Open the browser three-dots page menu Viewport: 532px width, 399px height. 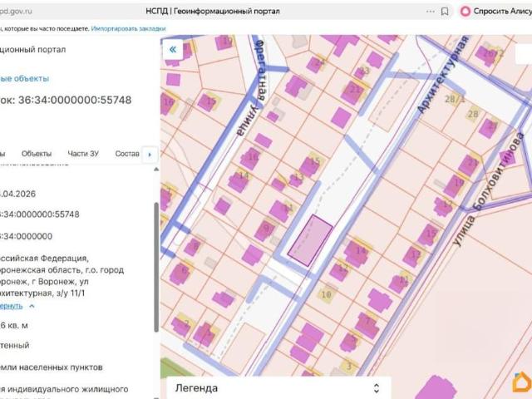coord(431,12)
